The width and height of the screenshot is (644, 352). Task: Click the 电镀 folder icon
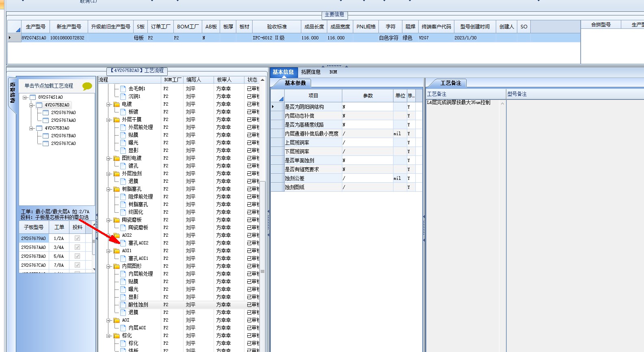click(x=117, y=104)
